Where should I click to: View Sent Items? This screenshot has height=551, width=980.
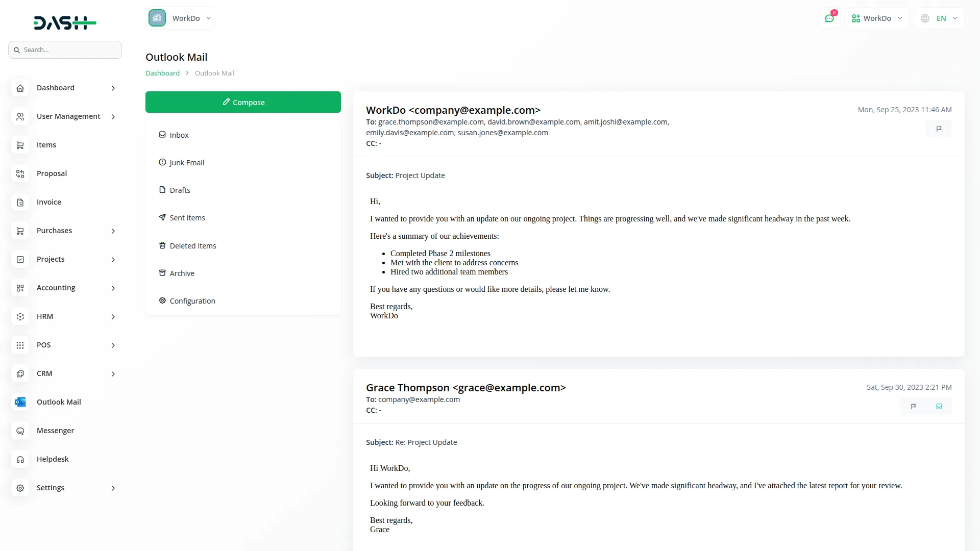click(187, 217)
